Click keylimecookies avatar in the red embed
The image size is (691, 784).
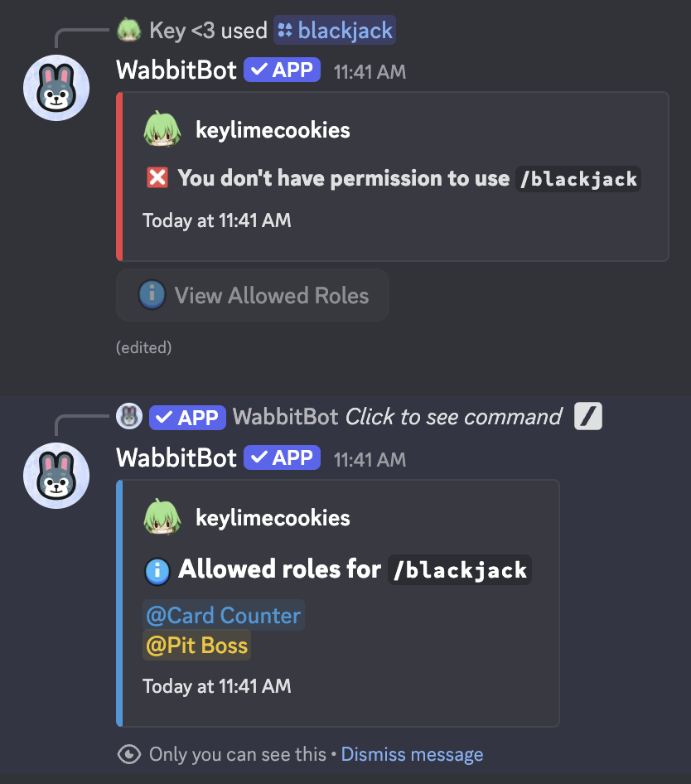pos(162,130)
